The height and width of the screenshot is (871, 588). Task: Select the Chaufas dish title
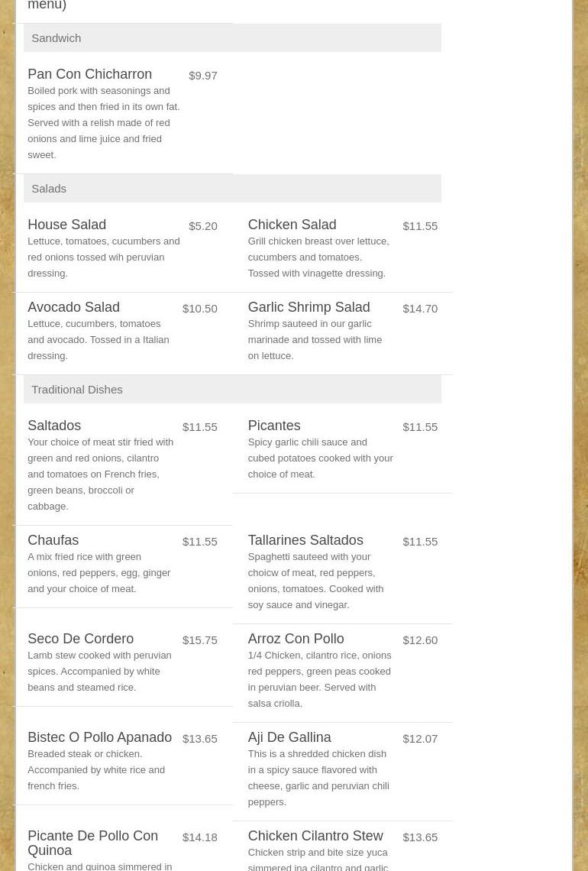[x=53, y=540]
